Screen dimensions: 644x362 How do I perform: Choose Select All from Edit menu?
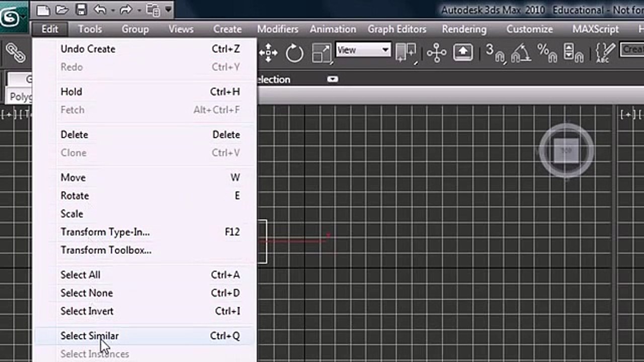(145, 275)
